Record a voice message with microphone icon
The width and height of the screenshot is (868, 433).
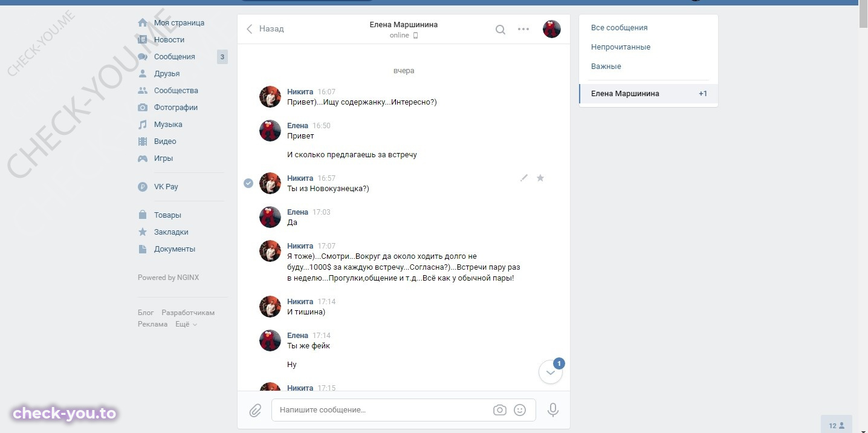click(552, 410)
